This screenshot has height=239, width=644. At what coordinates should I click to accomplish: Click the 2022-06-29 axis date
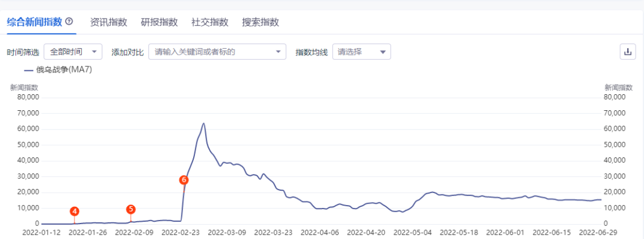tap(599, 232)
